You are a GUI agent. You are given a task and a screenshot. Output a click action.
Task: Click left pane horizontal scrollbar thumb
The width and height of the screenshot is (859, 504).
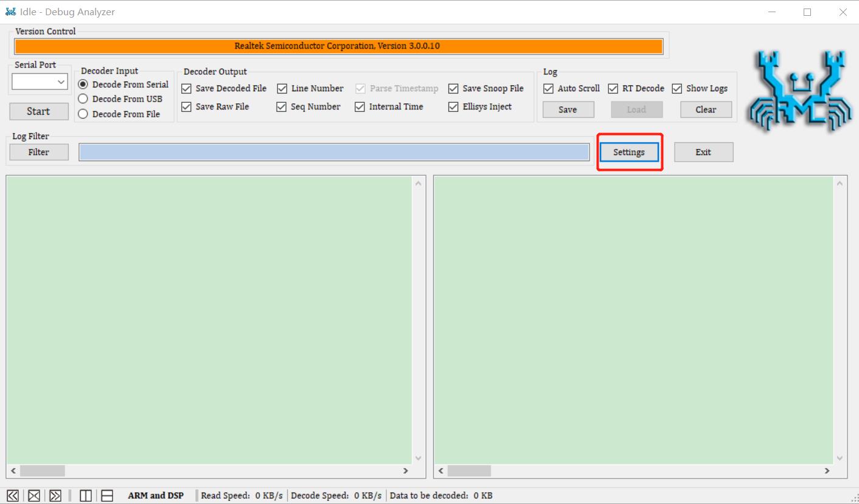pos(43,471)
